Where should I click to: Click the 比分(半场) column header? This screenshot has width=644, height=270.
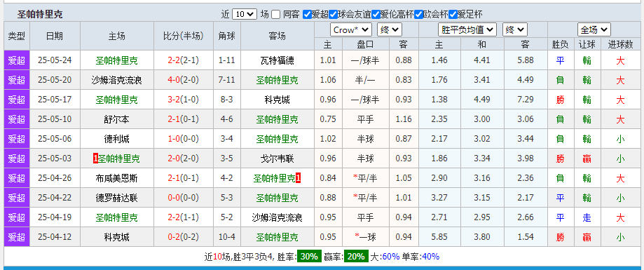[183, 36]
